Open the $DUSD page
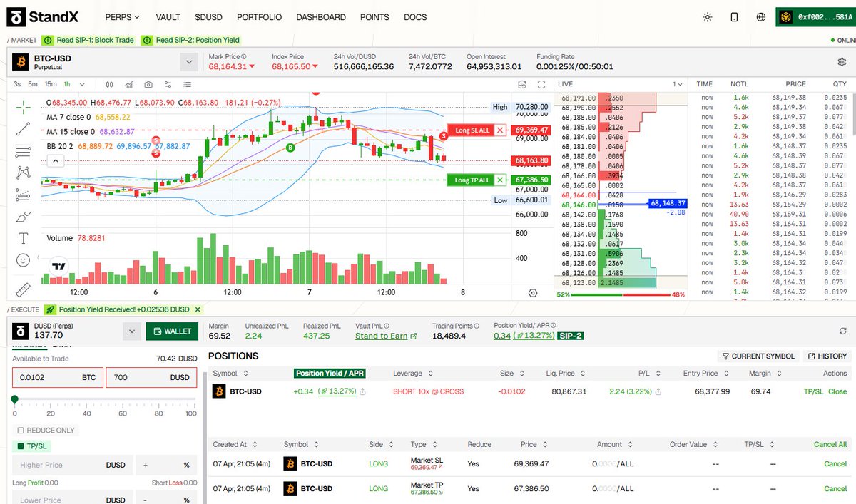856x504 pixels. pos(208,17)
